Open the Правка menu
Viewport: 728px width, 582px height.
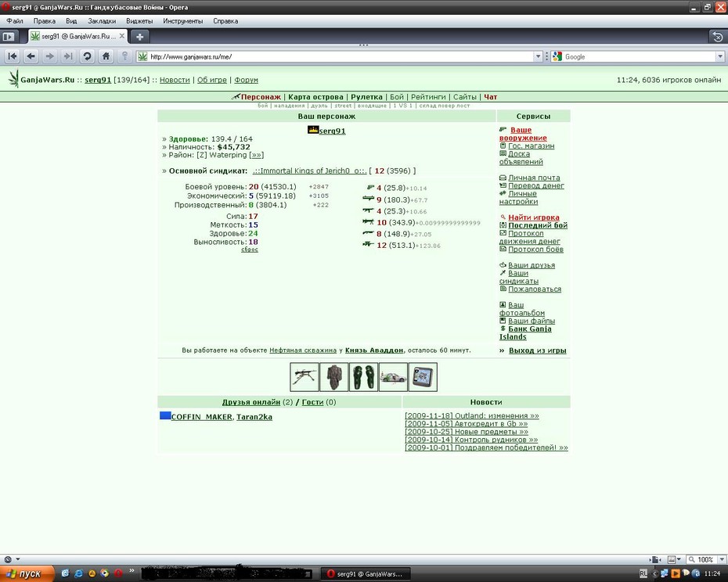point(44,21)
